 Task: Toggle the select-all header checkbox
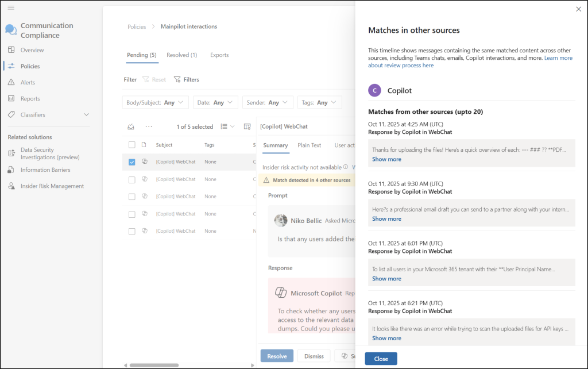click(x=132, y=145)
